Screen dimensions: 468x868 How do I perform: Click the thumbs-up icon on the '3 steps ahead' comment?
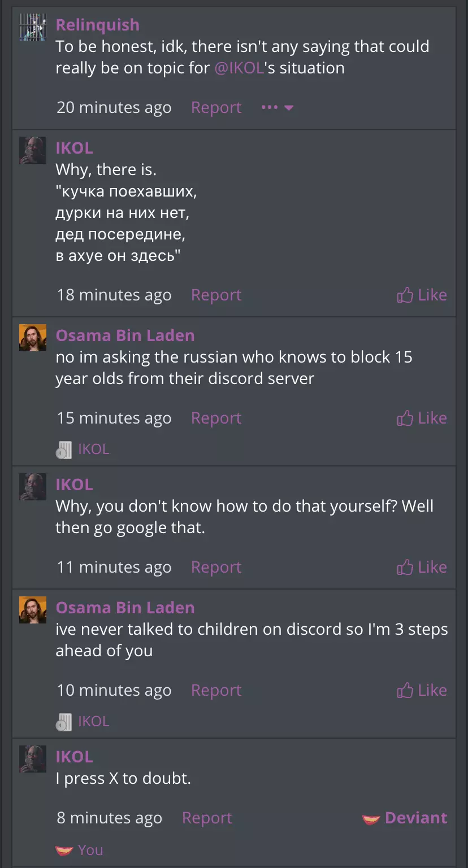click(x=405, y=690)
